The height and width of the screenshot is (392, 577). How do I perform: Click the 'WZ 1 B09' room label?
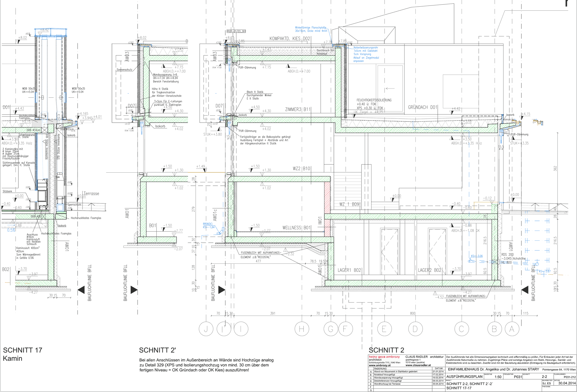[349, 204]
